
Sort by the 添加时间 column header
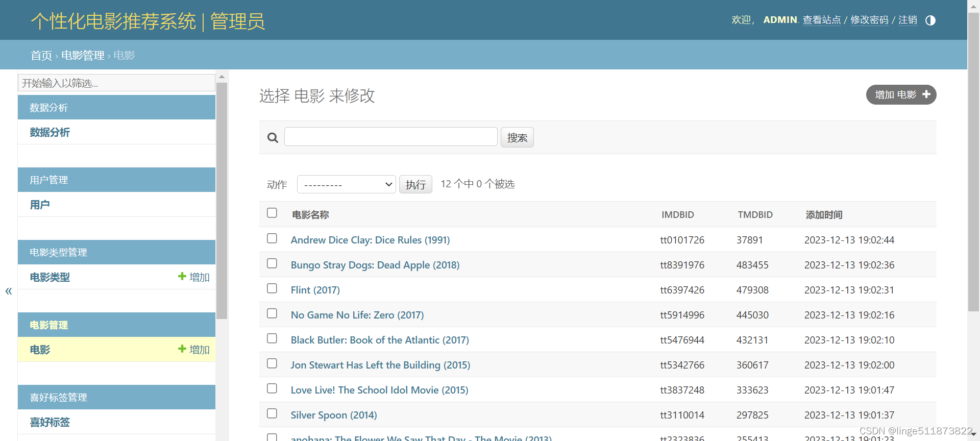[x=824, y=215]
